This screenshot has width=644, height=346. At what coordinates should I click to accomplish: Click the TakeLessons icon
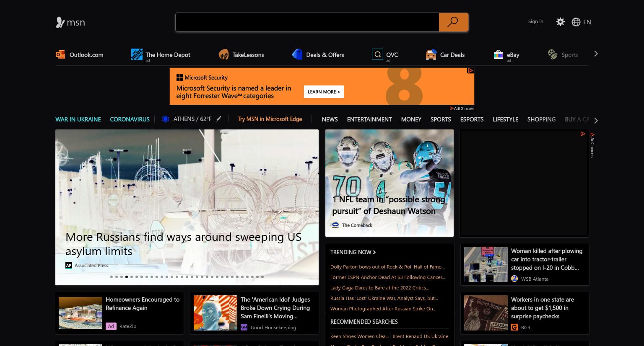[223, 54]
